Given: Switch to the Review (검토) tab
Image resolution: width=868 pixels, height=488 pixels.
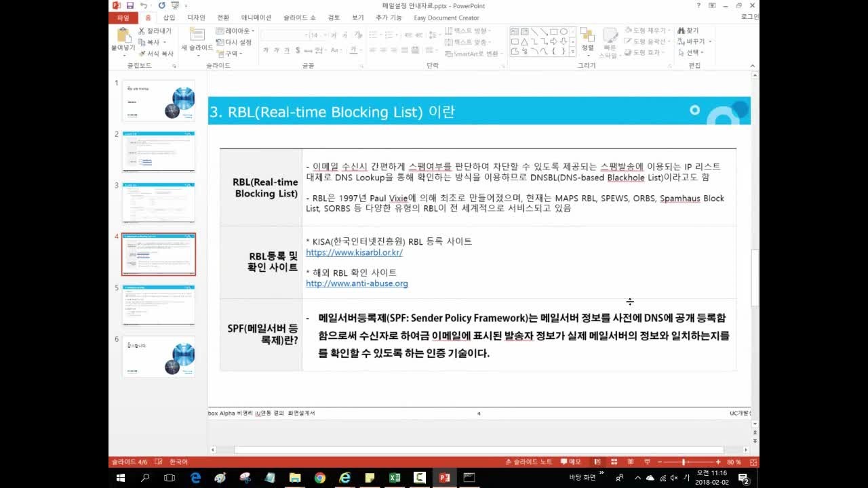Looking at the screenshot, I should point(334,18).
